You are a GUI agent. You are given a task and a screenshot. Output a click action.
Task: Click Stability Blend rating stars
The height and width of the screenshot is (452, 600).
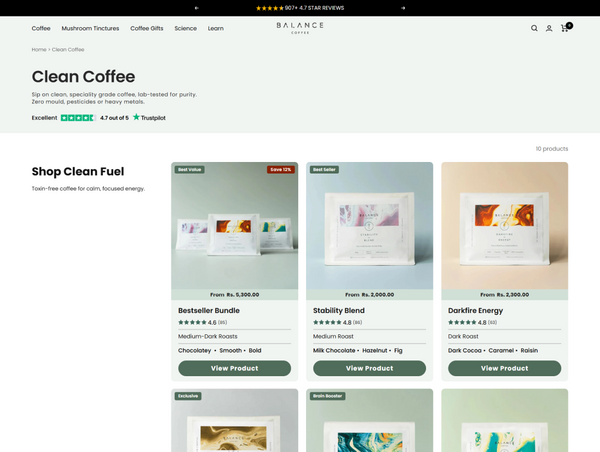[x=327, y=323]
